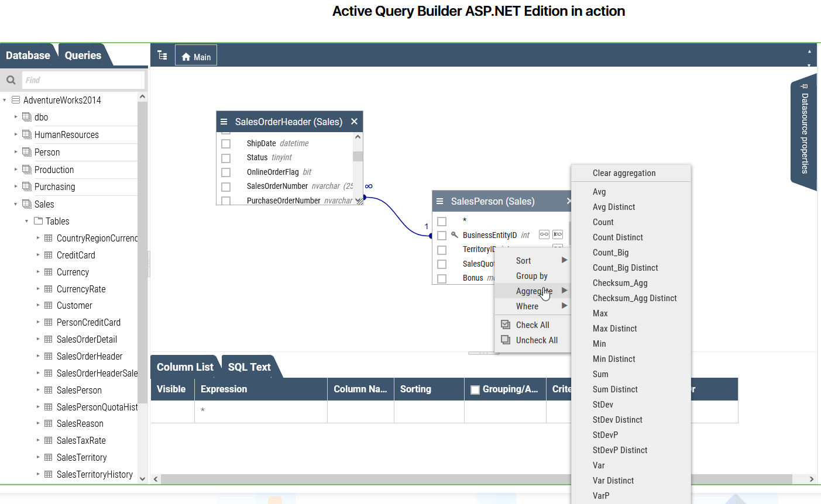The width and height of the screenshot is (821, 504).
Task: Click the magnifier icon beside the Find box
Action: pyautogui.click(x=11, y=80)
